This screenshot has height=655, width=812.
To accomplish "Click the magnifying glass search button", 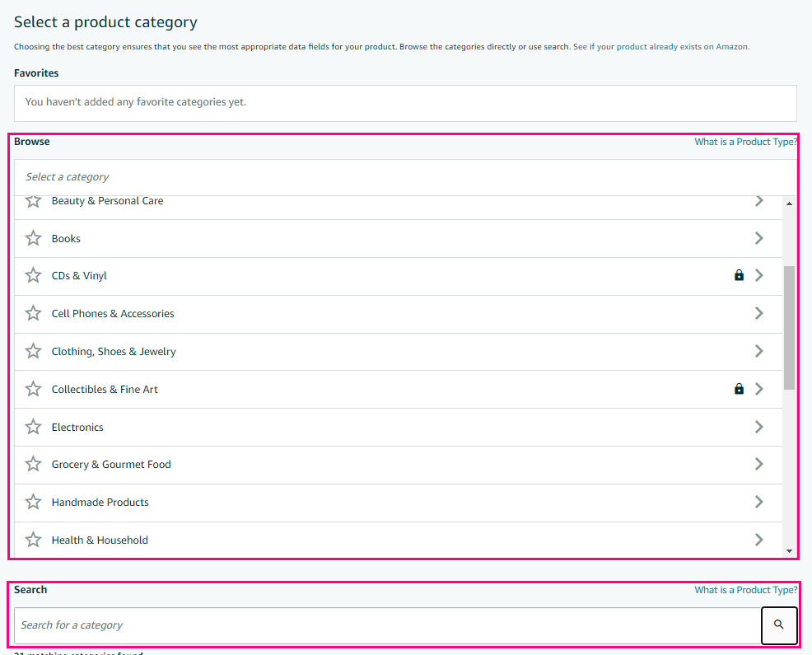I will click(x=779, y=625).
